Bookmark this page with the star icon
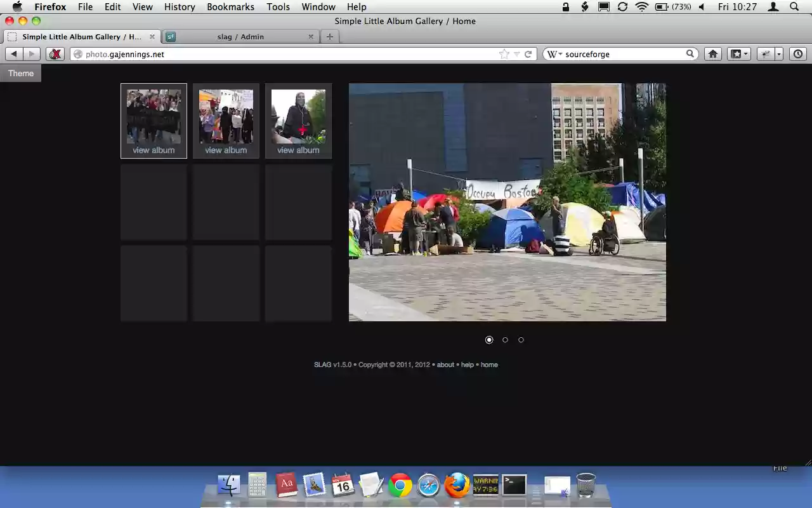The width and height of the screenshot is (812, 508). (x=504, y=54)
